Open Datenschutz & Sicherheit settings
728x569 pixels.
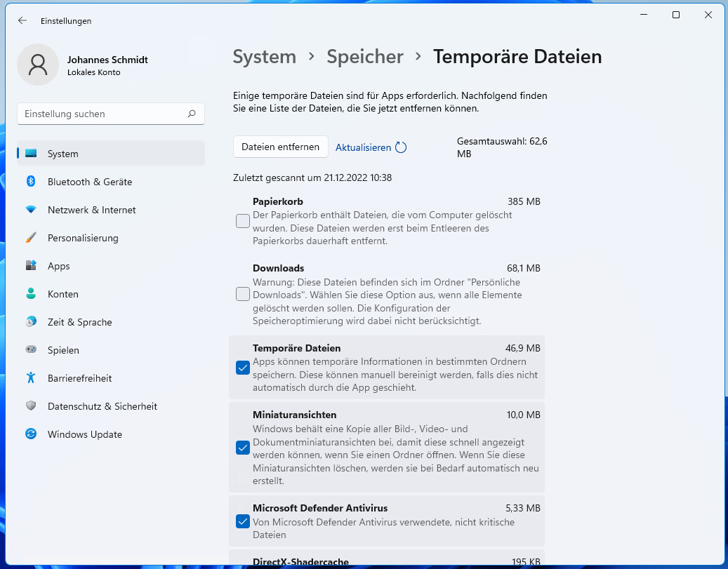click(110, 406)
